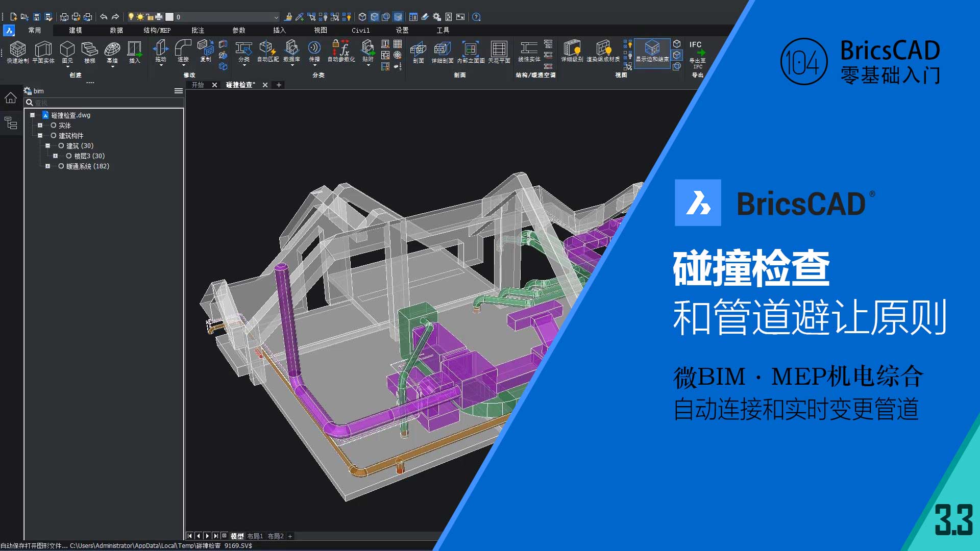This screenshot has width=980, height=551.
Task: Click the current layer color swatch
Action: click(169, 17)
